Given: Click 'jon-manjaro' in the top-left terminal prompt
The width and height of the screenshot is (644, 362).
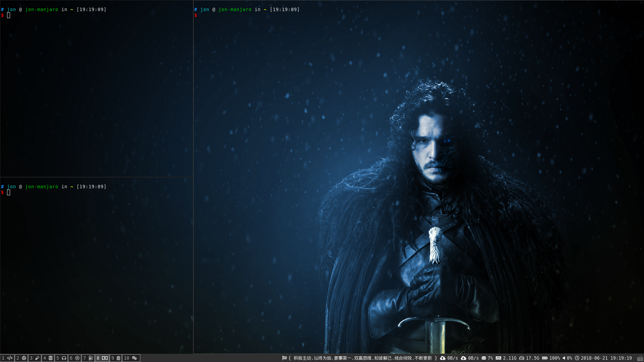Looking at the screenshot, I should point(42,9).
